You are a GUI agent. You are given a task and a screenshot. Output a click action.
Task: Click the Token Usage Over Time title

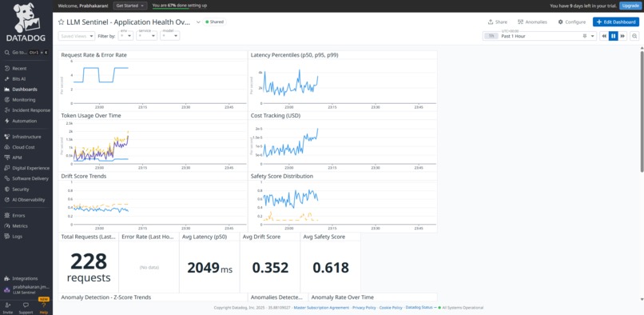(x=91, y=116)
